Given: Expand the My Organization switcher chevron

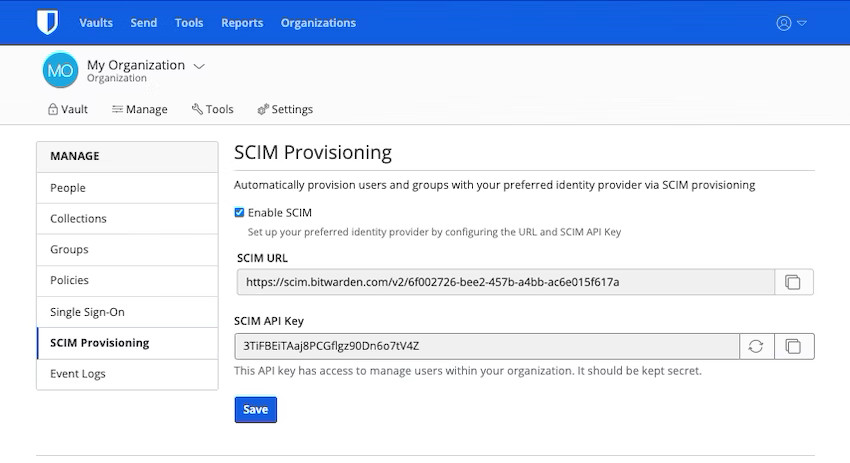Looking at the screenshot, I should (198, 66).
